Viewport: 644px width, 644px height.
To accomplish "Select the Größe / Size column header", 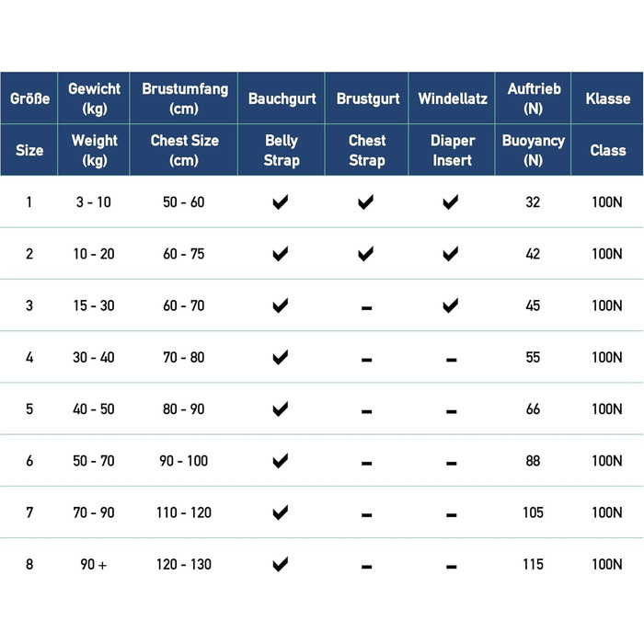I will coord(29,124).
